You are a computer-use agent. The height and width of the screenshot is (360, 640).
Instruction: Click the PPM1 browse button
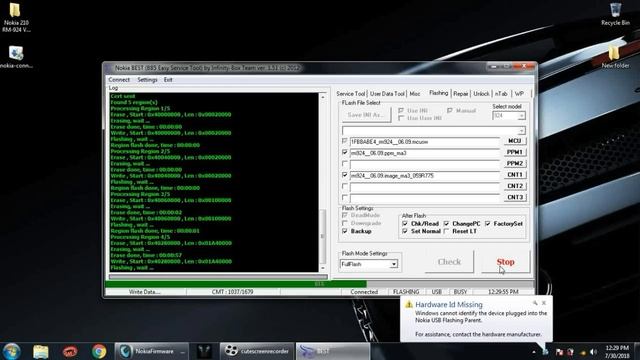pos(515,152)
